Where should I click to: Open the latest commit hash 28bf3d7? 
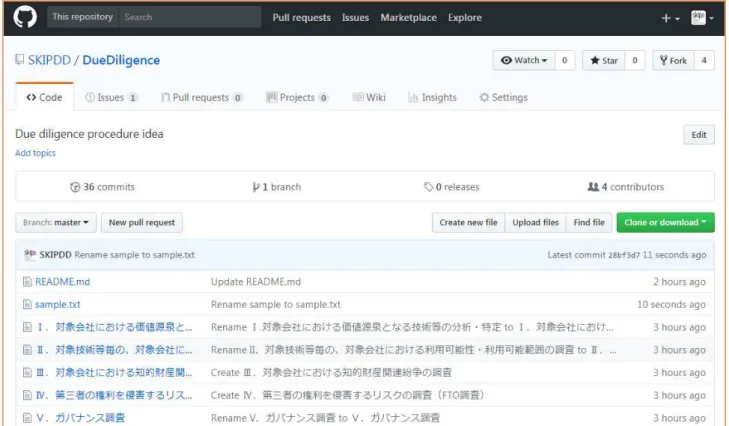624,255
